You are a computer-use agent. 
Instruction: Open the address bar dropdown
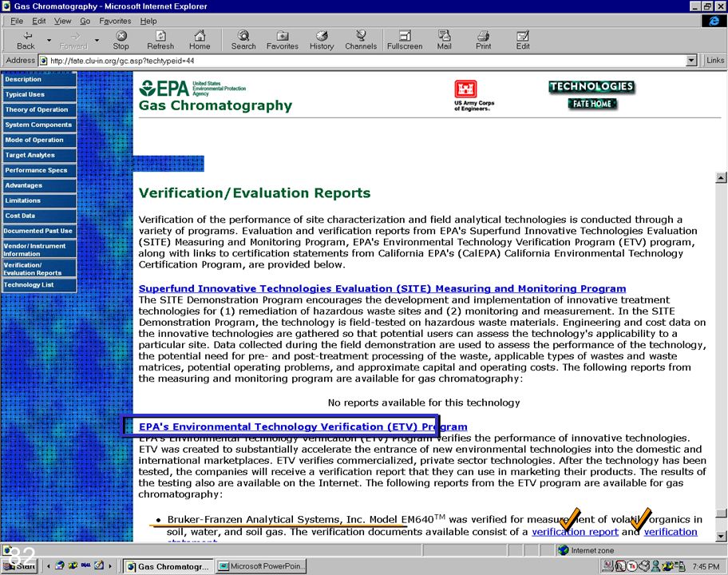tap(692, 61)
